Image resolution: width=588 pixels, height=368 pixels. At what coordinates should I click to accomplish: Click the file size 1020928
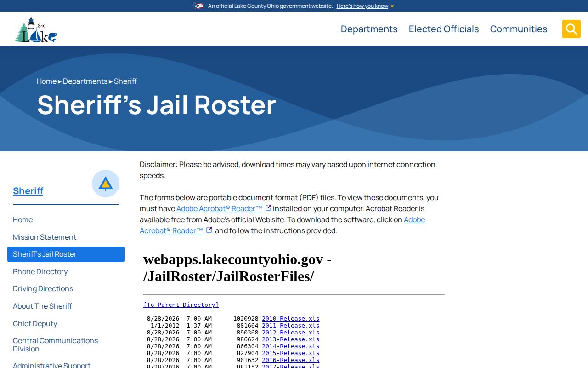(246, 319)
